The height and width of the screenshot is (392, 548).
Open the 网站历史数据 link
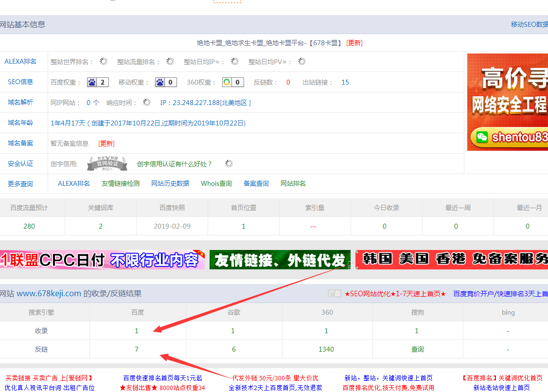pos(170,183)
